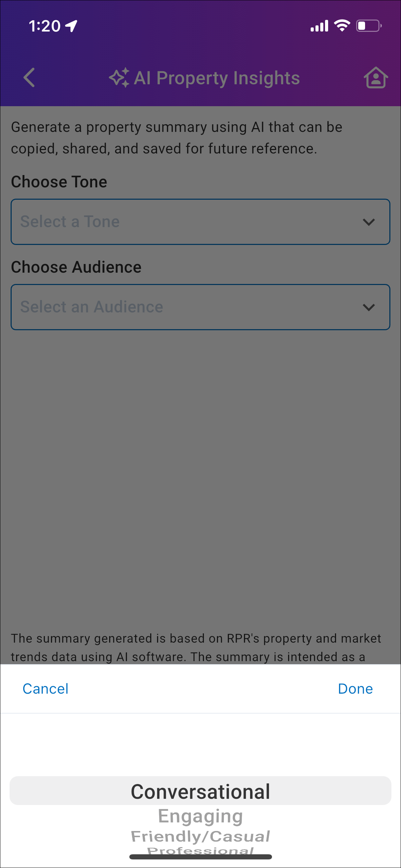Tap the AI Property Insights title
Viewport: 401px width, 868px height.
pos(217,78)
